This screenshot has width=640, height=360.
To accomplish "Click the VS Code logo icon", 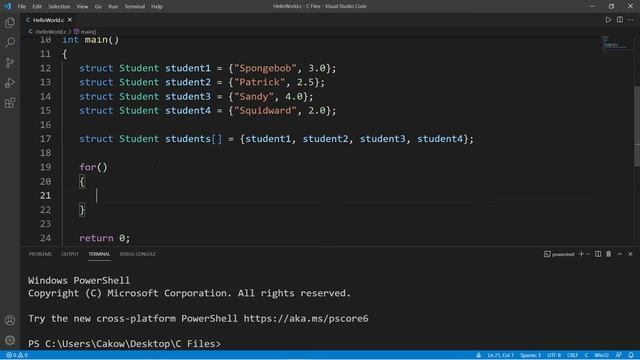I will coord(7,6).
